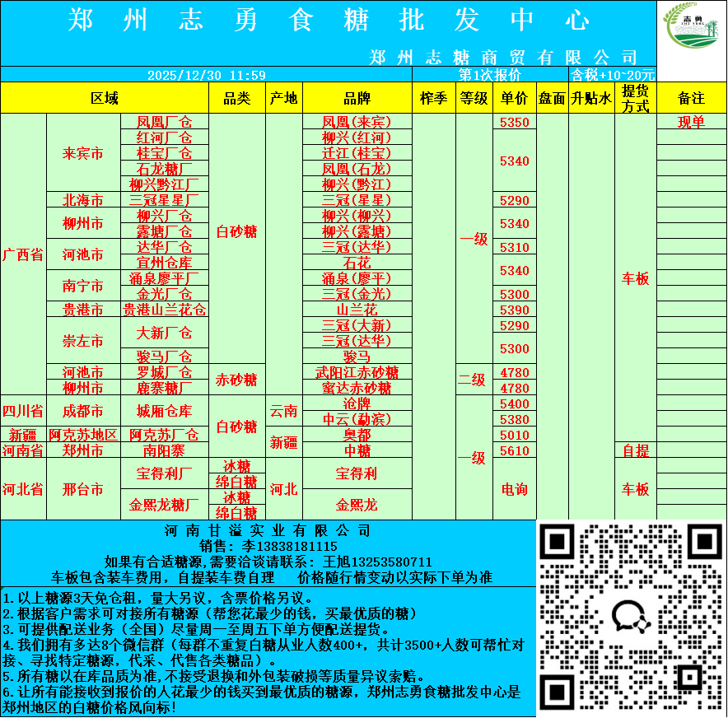Click the QR code image
This screenshot has height=718, width=728.
pyautogui.click(x=630, y=615)
